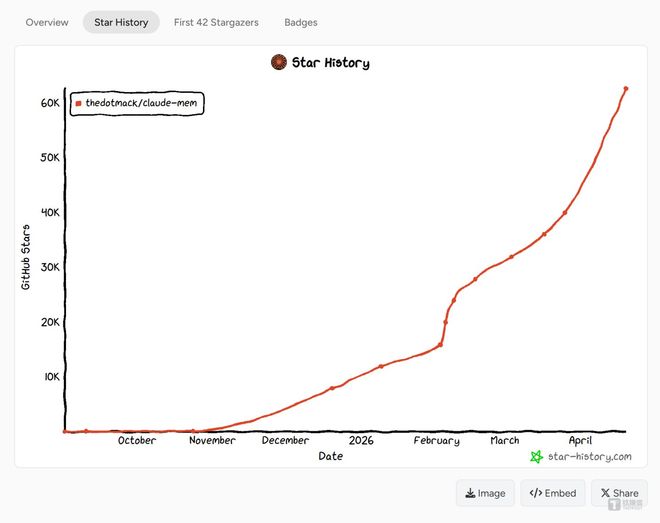Open the star-history.com watermark link
Image resolution: width=660 pixels, height=523 pixels.
coord(589,457)
